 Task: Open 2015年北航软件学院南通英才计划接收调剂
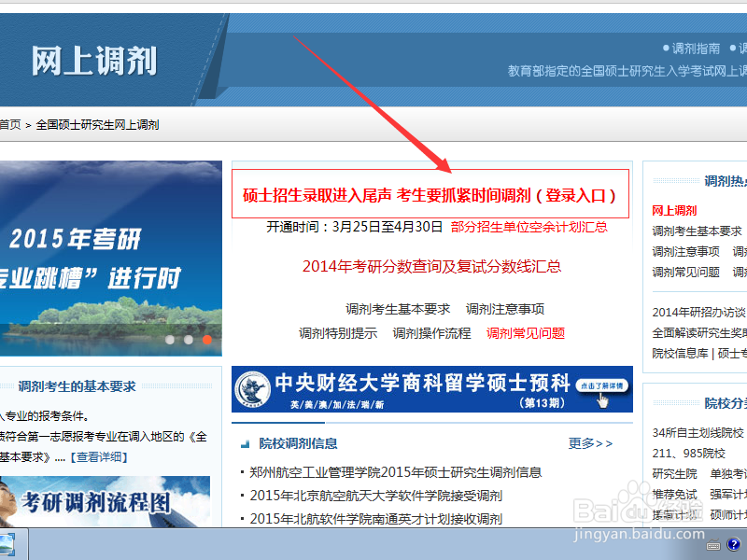click(x=376, y=519)
